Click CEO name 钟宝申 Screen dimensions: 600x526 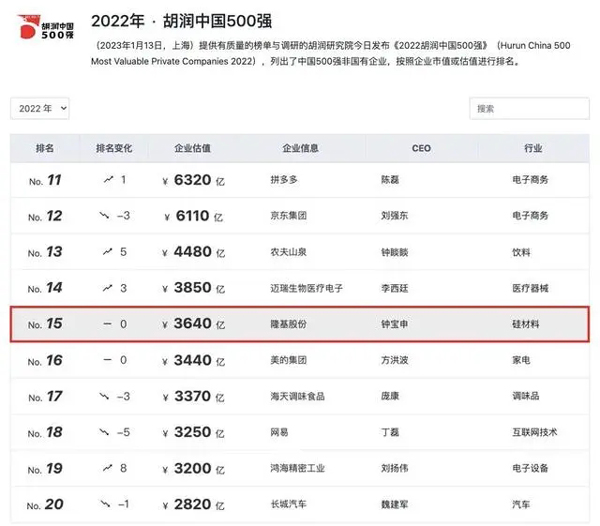coord(395,324)
